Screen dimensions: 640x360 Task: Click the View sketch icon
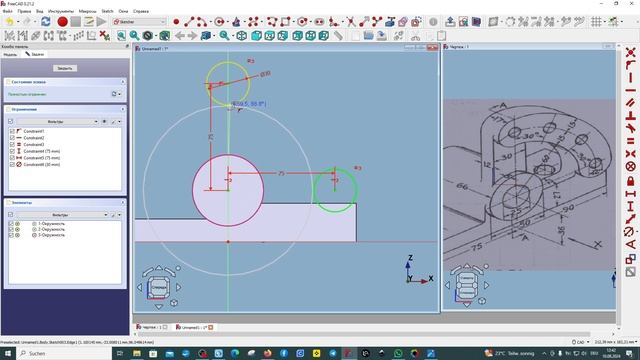(x=463, y=22)
